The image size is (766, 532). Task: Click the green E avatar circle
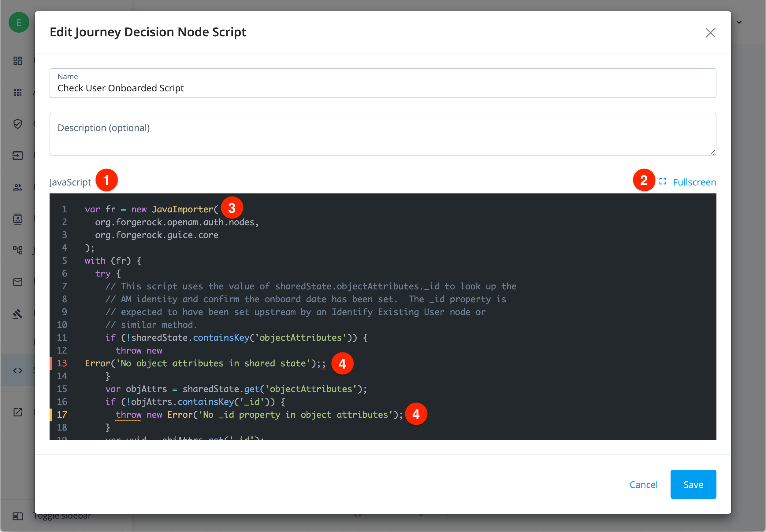tap(19, 22)
